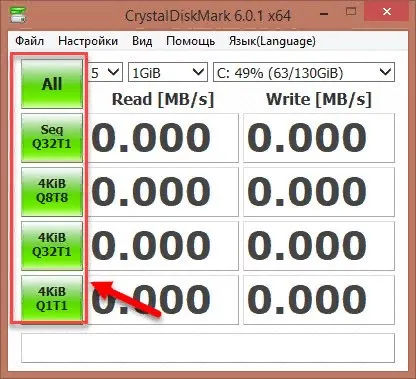The height and width of the screenshot is (379, 416).
Task: Run all benchmarks with the All button
Action: [52, 84]
